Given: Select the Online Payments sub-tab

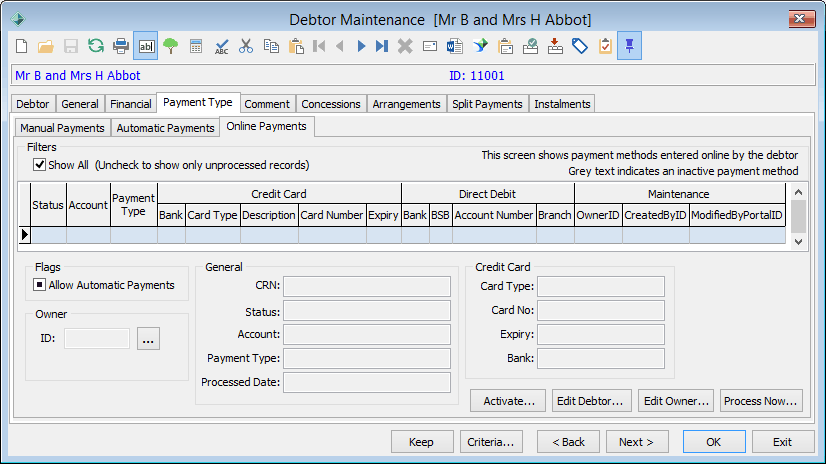Looking at the screenshot, I should pos(267,126).
